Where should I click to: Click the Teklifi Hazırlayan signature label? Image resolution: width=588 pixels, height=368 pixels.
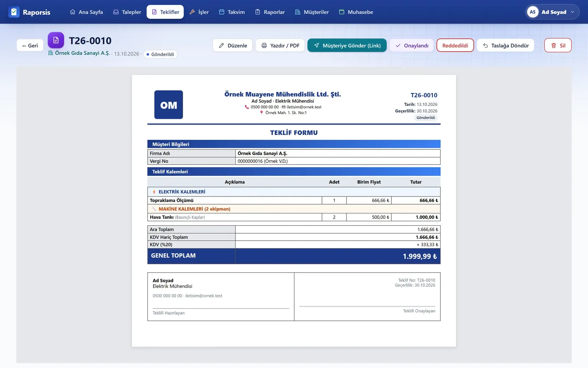pyautogui.click(x=169, y=313)
